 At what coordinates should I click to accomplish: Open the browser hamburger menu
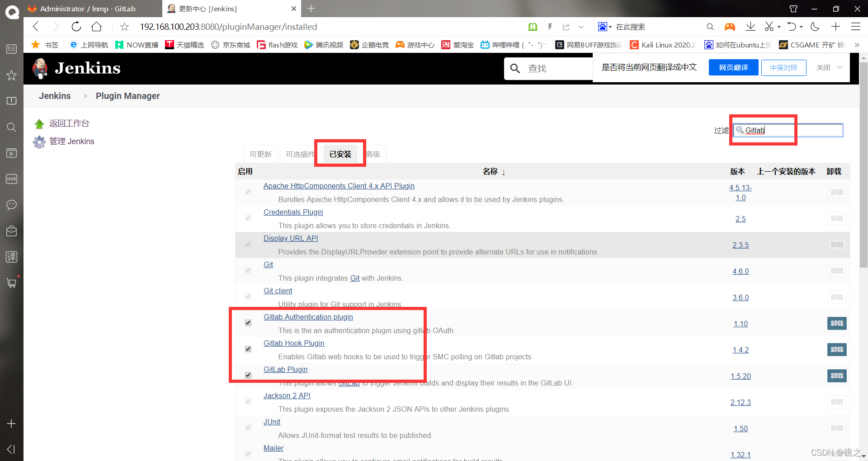[855, 27]
